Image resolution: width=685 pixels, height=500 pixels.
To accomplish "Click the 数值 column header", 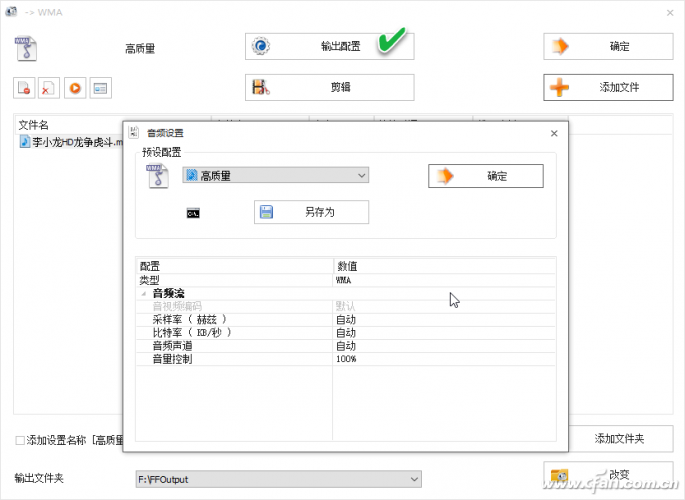I will click(x=445, y=266).
